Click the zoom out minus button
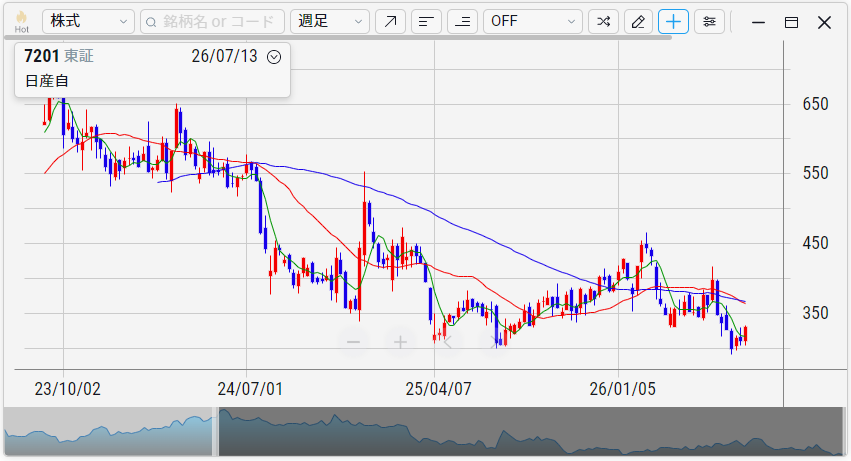The width and height of the screenshot is (851, 461). 353,342
